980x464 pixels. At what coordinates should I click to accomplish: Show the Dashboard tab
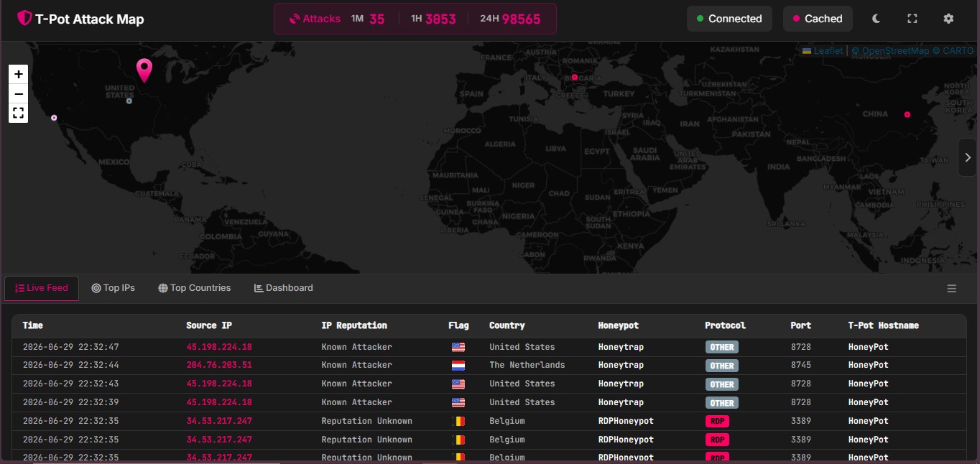click(284, 288)
